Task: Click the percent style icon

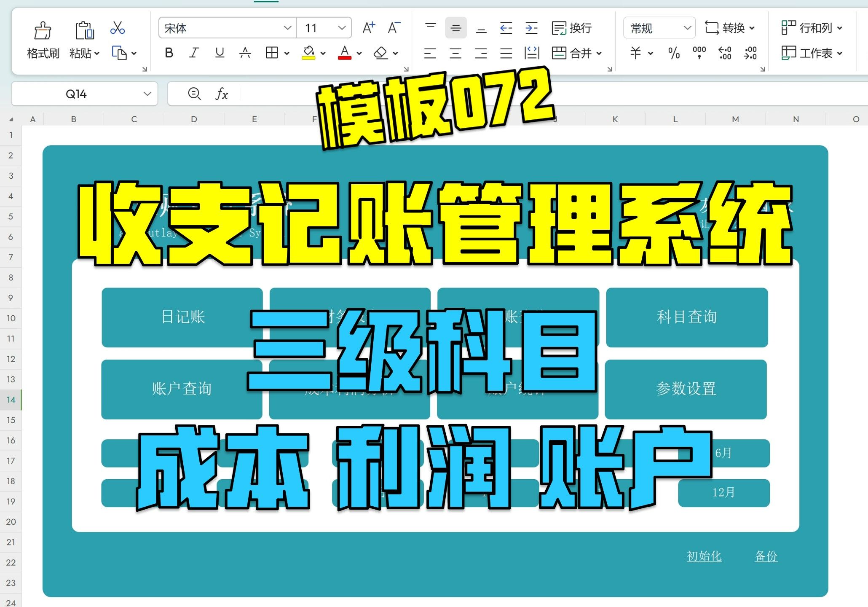Action: tap(674, 53)
